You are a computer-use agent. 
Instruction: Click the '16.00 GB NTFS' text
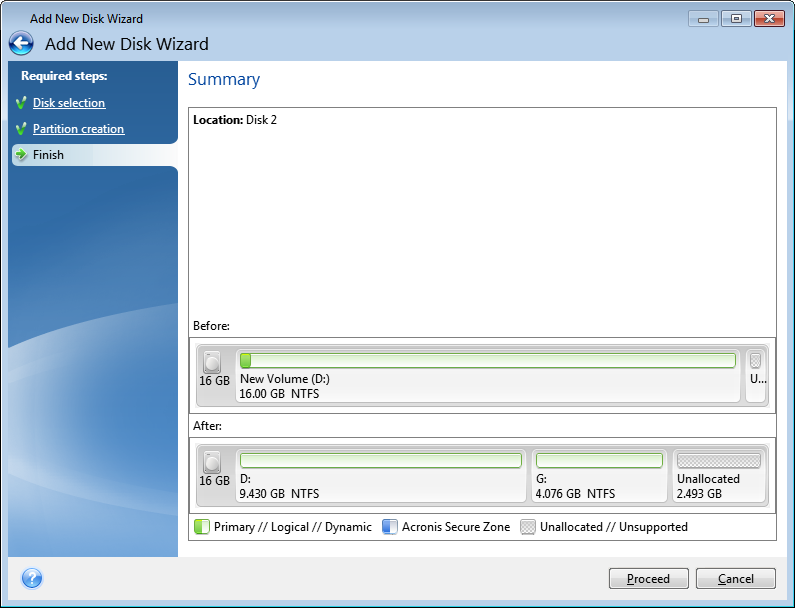(x=279, y=394)
